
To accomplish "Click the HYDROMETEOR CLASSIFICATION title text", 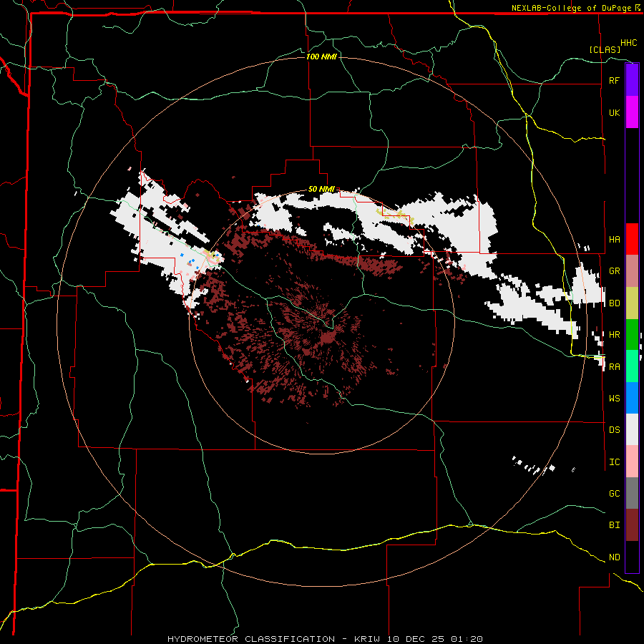I will [251, 639].
